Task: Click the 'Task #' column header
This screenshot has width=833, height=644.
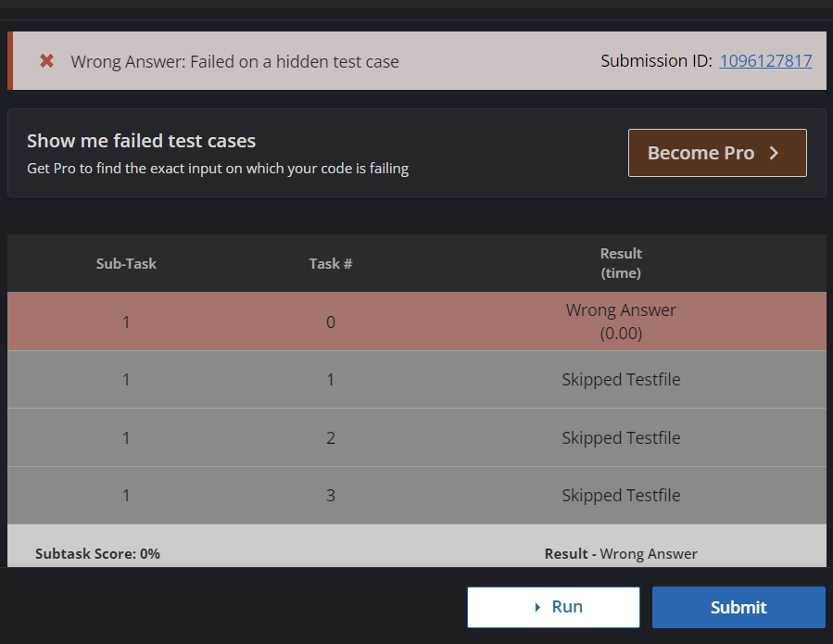Action: point(331,263)
